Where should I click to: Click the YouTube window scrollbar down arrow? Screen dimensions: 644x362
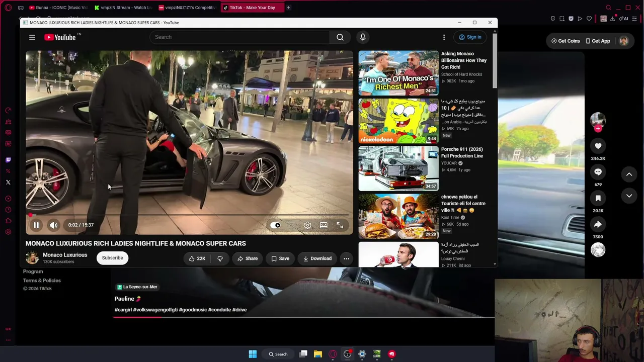coord(495,264)
